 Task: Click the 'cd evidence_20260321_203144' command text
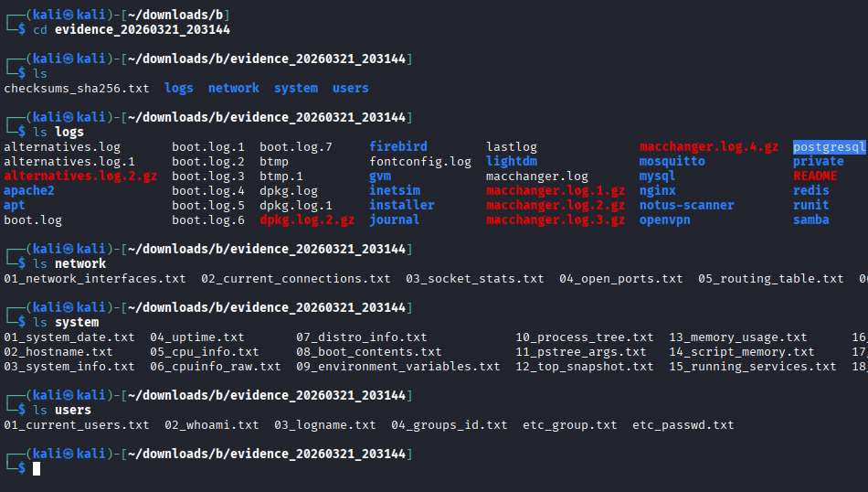(x=132, y=30)
